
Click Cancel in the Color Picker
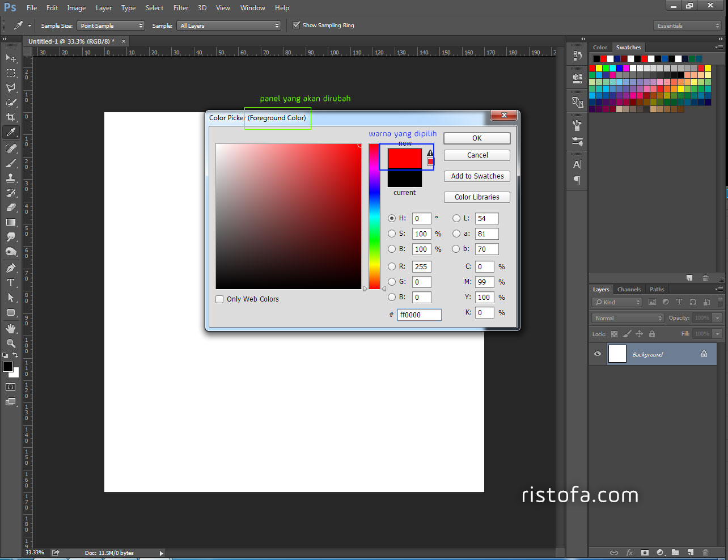click(x=477, y=155)
